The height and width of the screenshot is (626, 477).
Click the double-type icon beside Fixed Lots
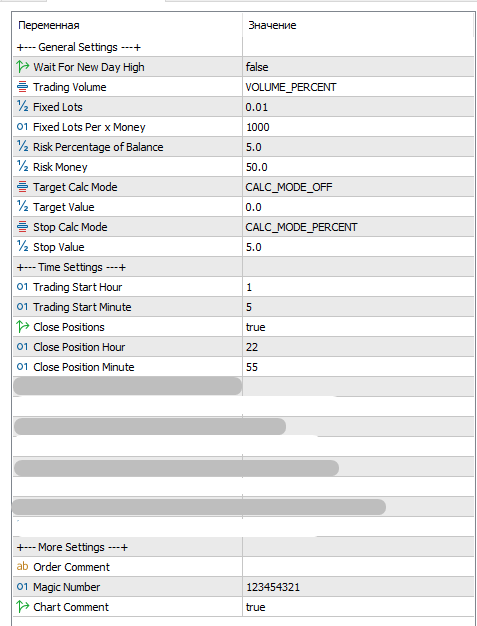22,107
